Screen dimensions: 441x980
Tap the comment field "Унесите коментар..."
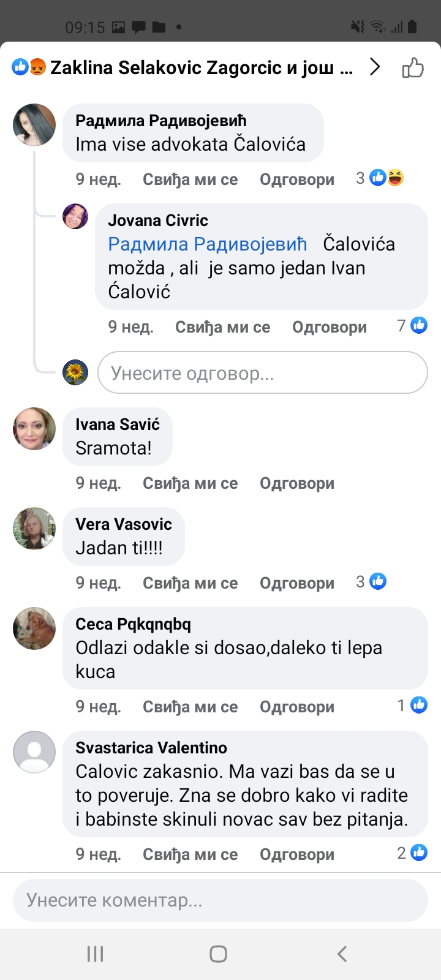tap(221, 900)
